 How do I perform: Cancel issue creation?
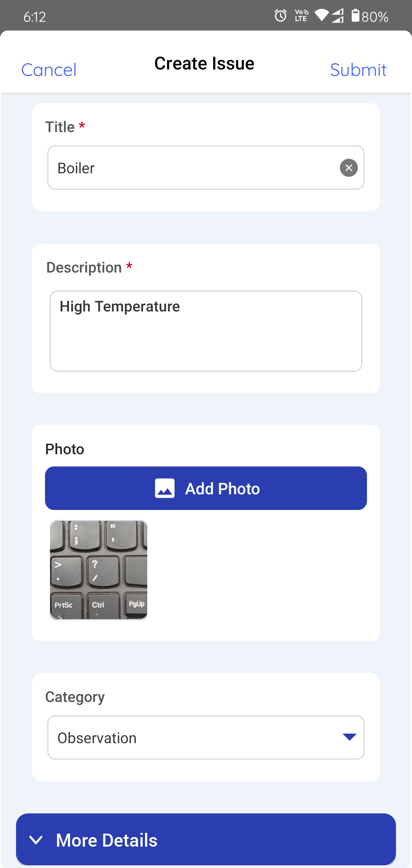tap(49, 70)
